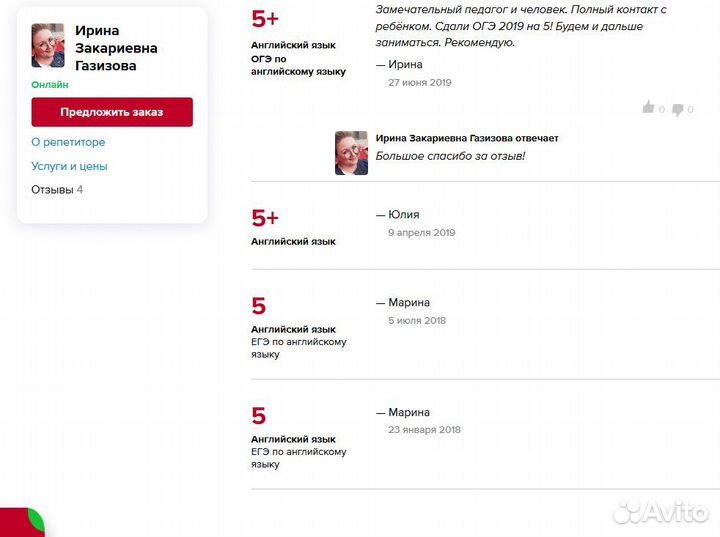Click the "ОГЭ по английскому языку" subject label

click(x=298, y=65)
